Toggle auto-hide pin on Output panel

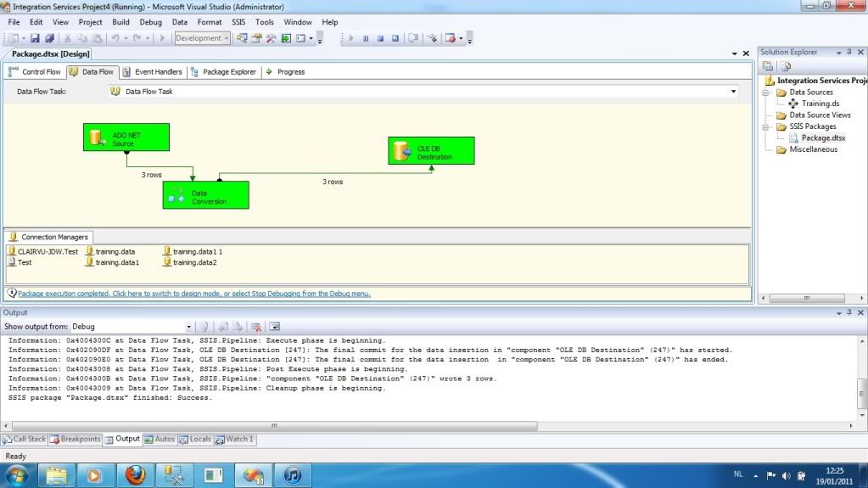849,312
